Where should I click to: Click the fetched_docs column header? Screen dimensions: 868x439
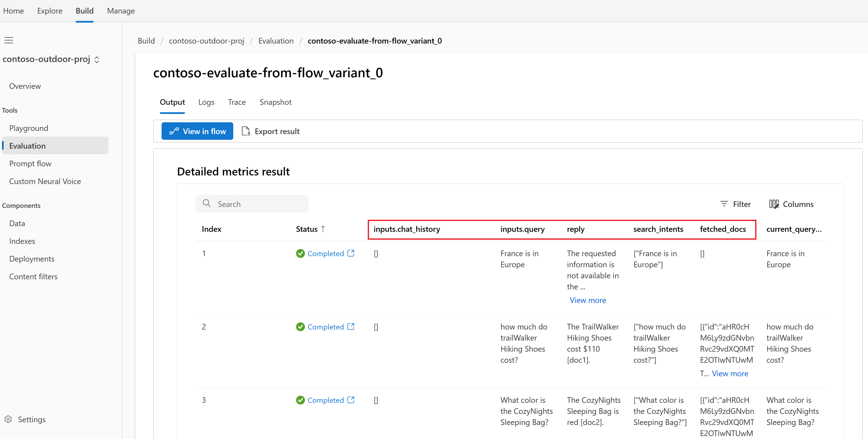tap(723, 229)
